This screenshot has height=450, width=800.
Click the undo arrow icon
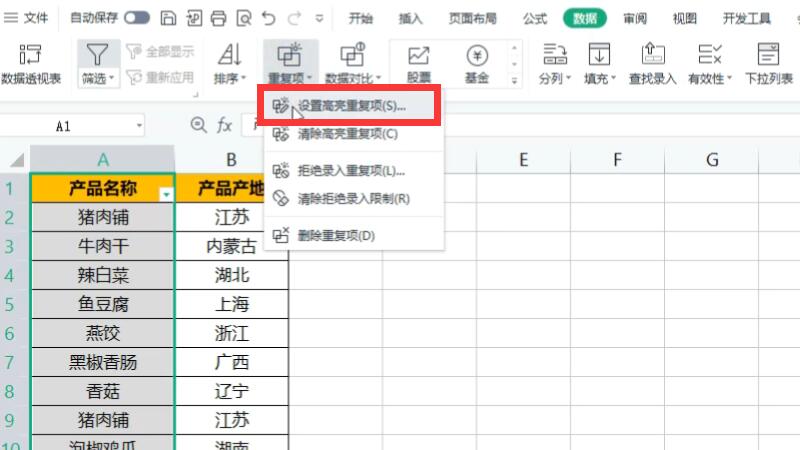coord(268,18)
